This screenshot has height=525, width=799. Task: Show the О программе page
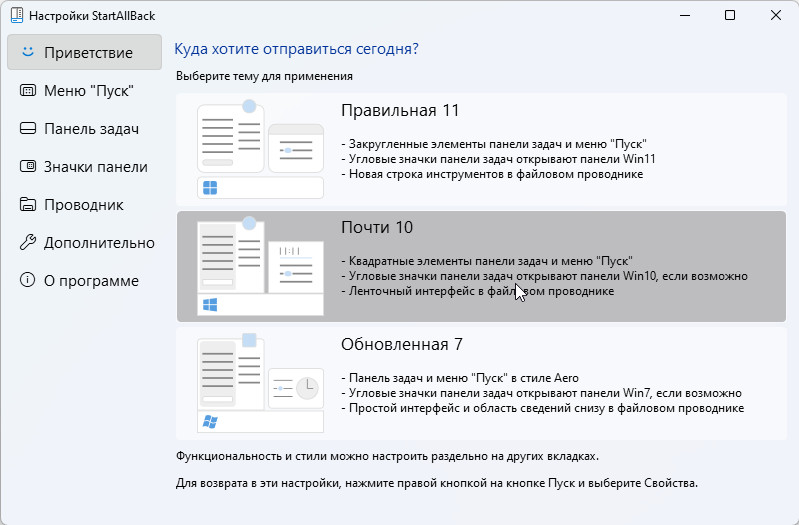(x=85, y=280)
